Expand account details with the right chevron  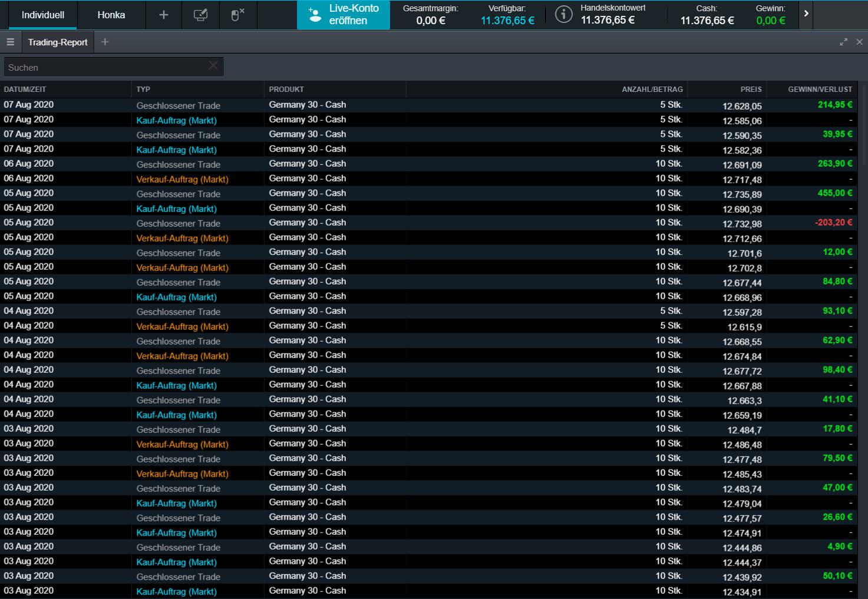(806, 14)
